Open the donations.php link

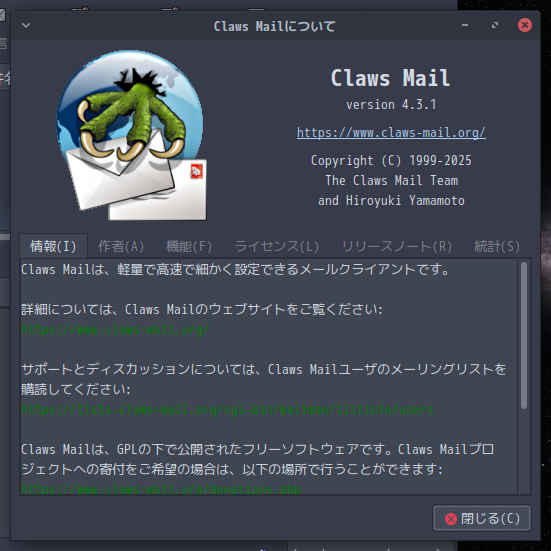tap(161, 488)
